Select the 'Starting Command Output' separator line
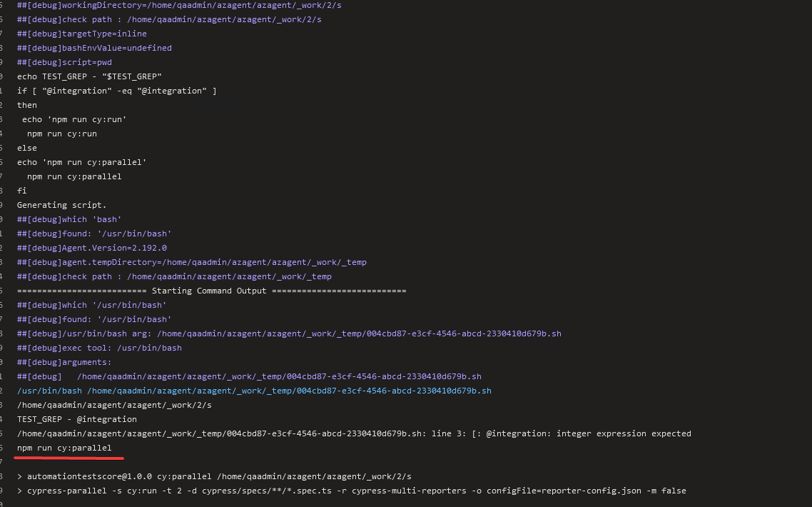Screen dimensions: 812x507 [x=212, y=291]
